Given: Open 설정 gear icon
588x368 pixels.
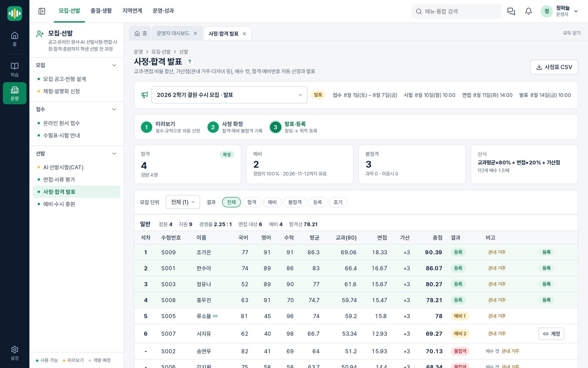Looking at the screenshot, I should [15, 353].
